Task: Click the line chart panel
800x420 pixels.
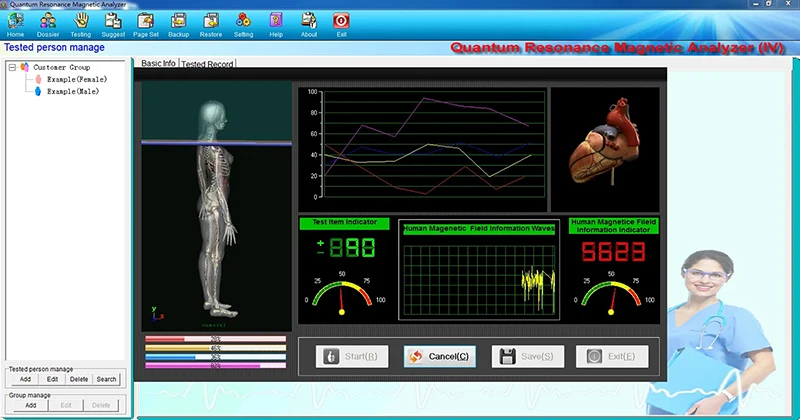Action: click(423, 150)
